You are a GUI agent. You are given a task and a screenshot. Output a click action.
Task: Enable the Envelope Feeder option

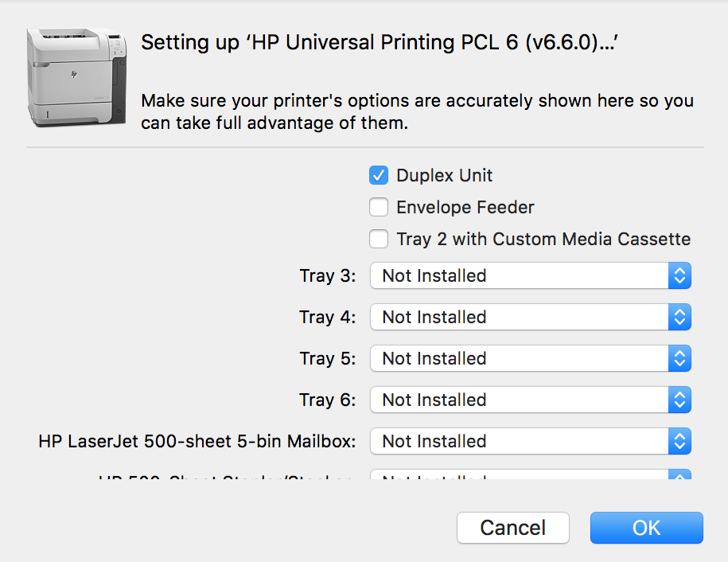pos(379,207)
